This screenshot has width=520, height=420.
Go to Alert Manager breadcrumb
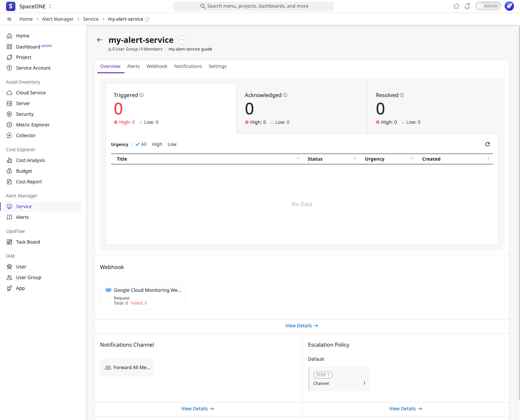click(x=58, y=19)
